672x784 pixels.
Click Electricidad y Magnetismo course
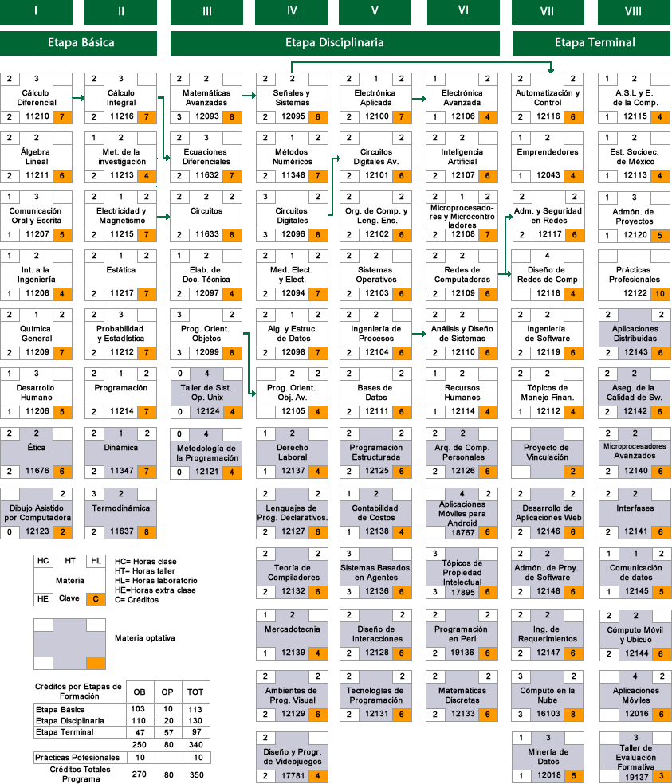120,217
